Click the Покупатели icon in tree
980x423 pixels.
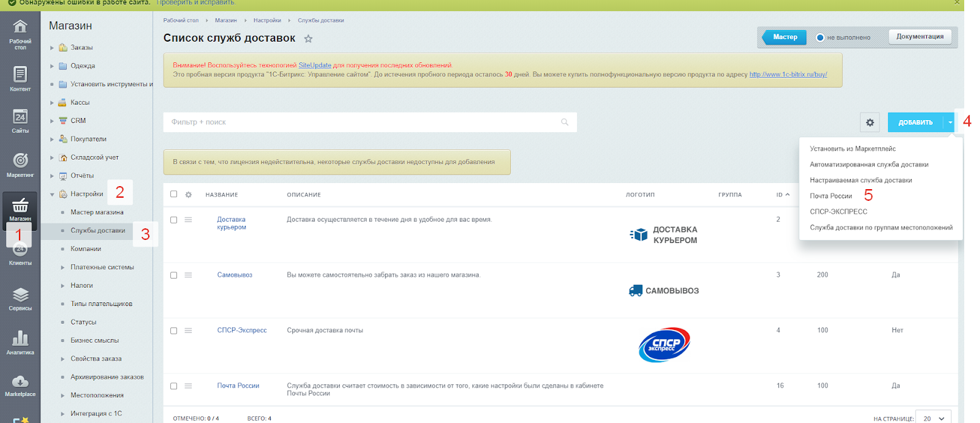pyautogui.click(x=62, y=139)
